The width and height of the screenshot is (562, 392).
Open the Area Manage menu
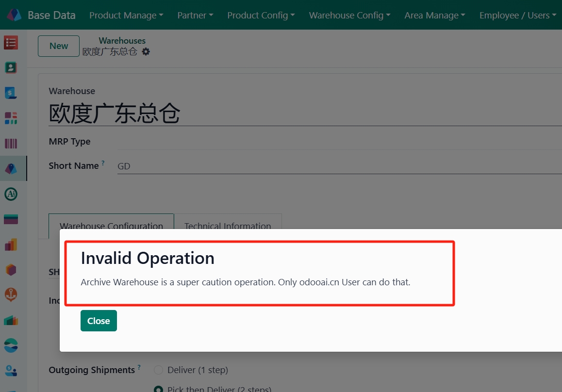[434, 16]
